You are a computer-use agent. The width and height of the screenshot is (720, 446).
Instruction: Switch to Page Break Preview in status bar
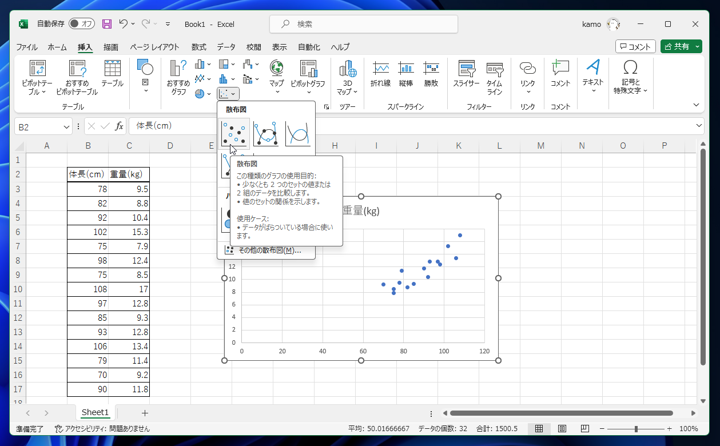coord(585,429)
